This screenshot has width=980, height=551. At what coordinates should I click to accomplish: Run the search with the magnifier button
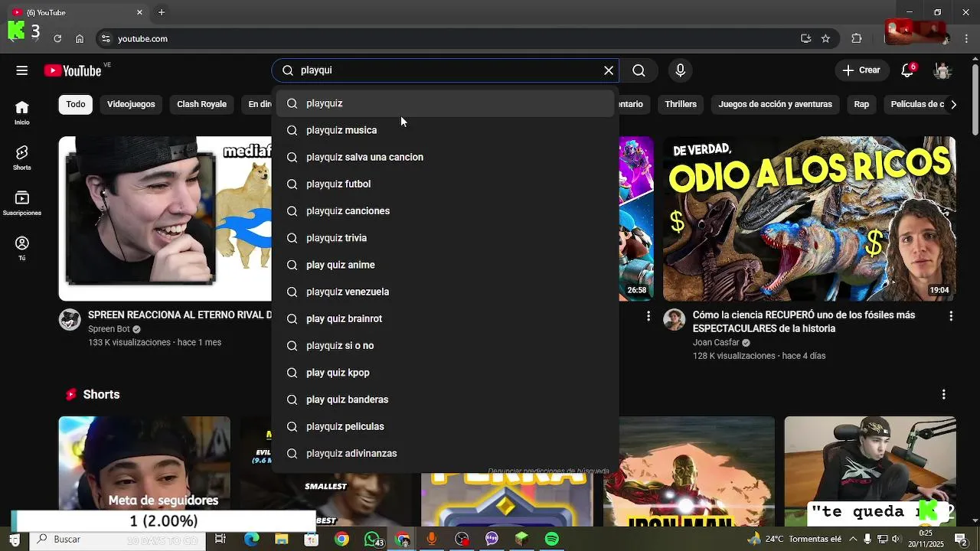639,70
